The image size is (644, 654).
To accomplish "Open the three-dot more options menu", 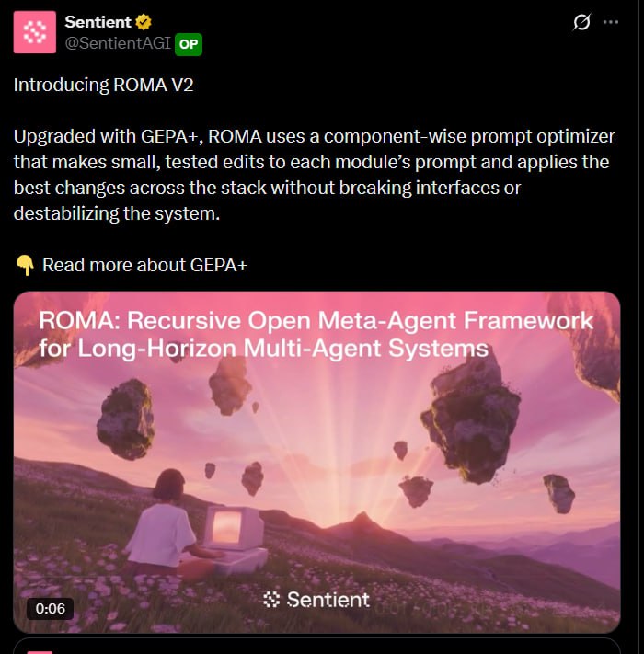I will pos(611,22).
